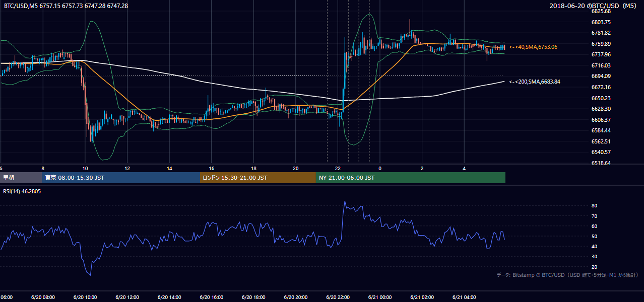The width and height of the screenshot is (644, 302).
Task: Click RSI axis level 60
Action: coord(595,226)
